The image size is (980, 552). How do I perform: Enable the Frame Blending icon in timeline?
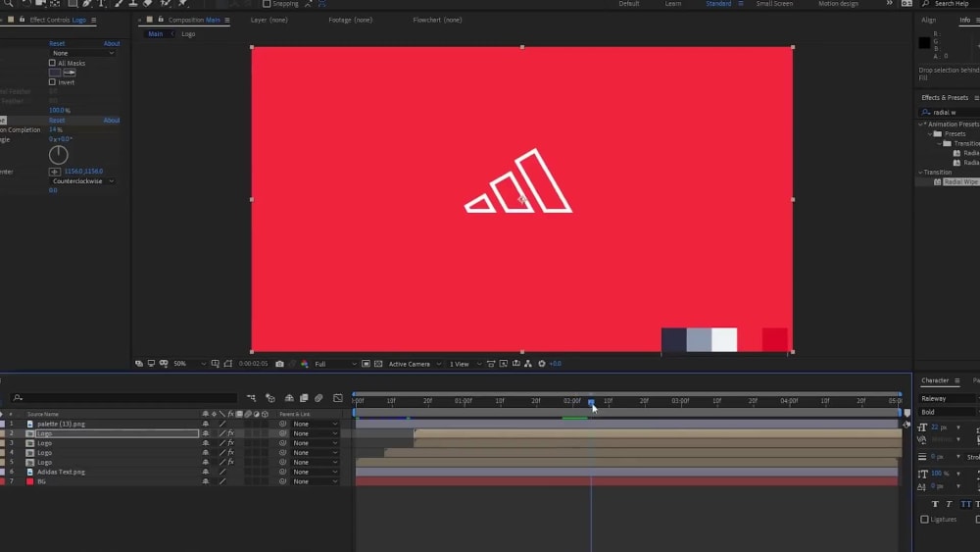pos(304,398)
